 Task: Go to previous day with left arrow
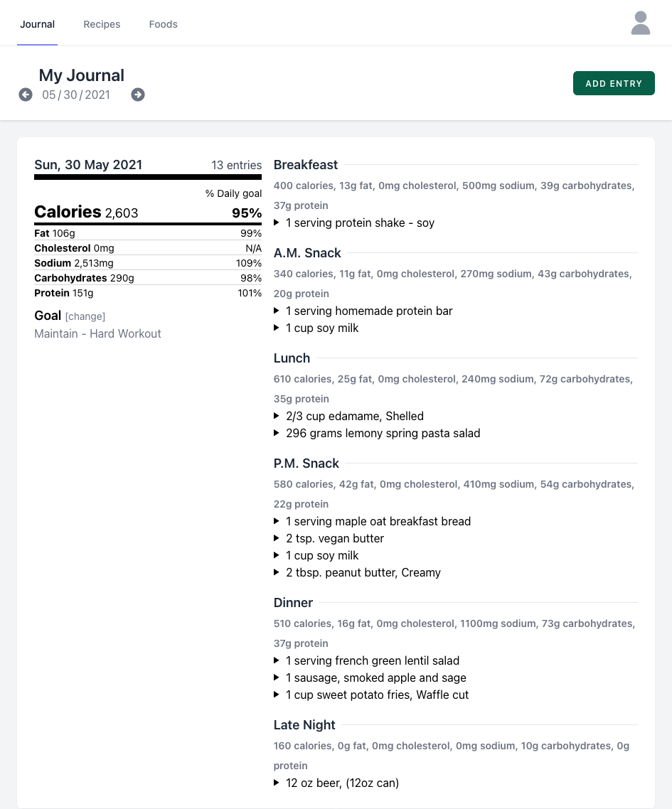26,95
